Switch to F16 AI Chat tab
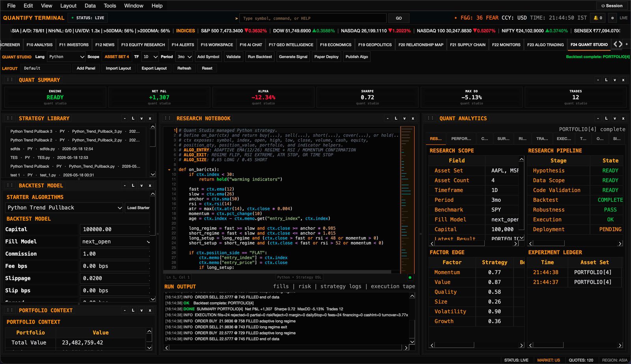 click(x=251, y=45)
